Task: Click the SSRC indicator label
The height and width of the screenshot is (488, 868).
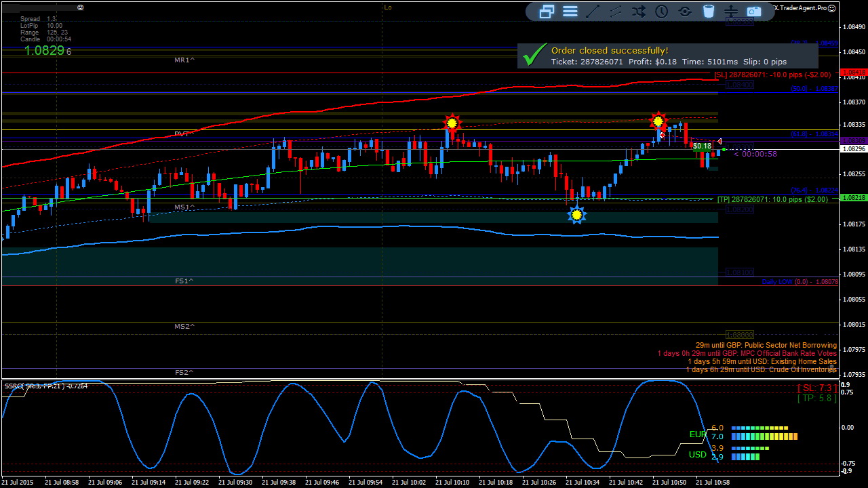Action: [x=46, y=386]
